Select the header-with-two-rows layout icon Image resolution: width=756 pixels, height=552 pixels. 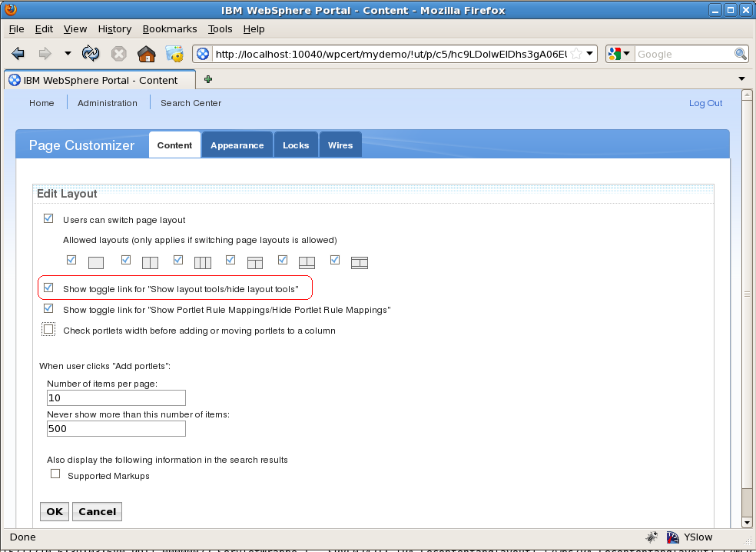point(360,262)
